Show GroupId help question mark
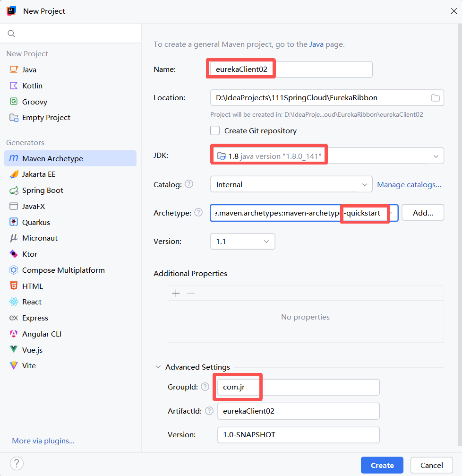 205,387
